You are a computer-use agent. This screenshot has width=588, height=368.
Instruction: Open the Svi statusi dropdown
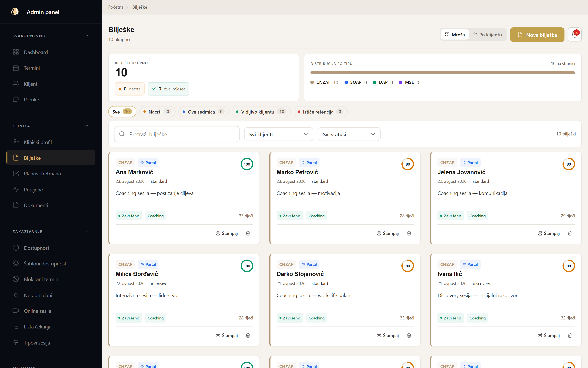click(x=349, y=134)
